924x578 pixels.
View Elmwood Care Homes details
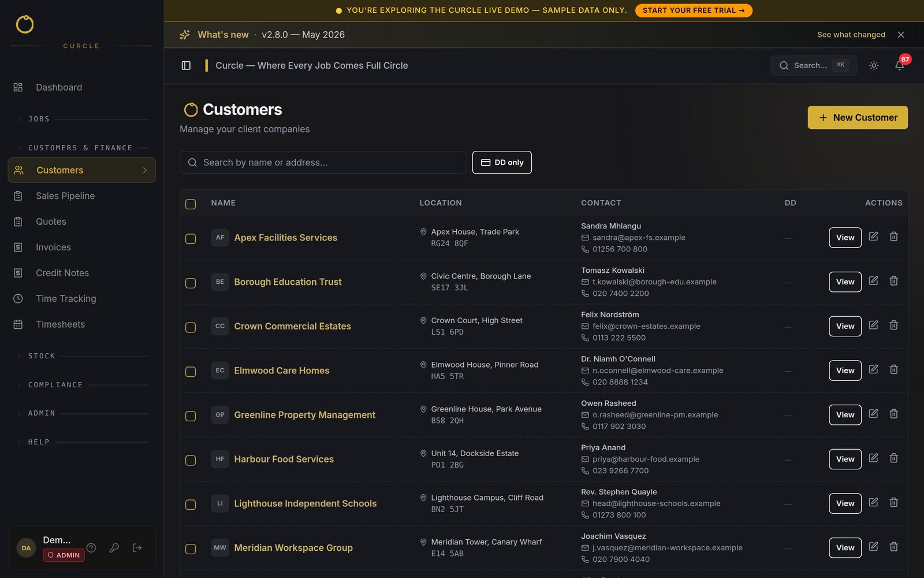point(845,370)
